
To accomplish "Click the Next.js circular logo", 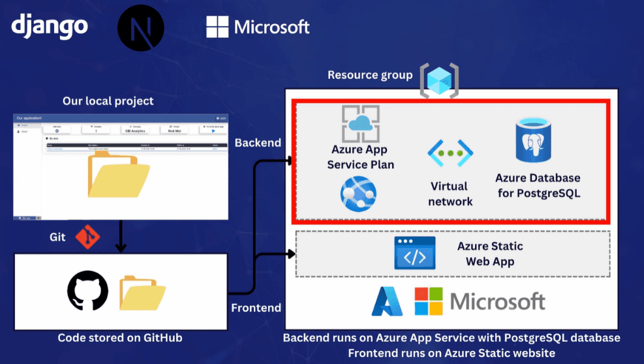I will pyautogui.click(x=140, y=28).
